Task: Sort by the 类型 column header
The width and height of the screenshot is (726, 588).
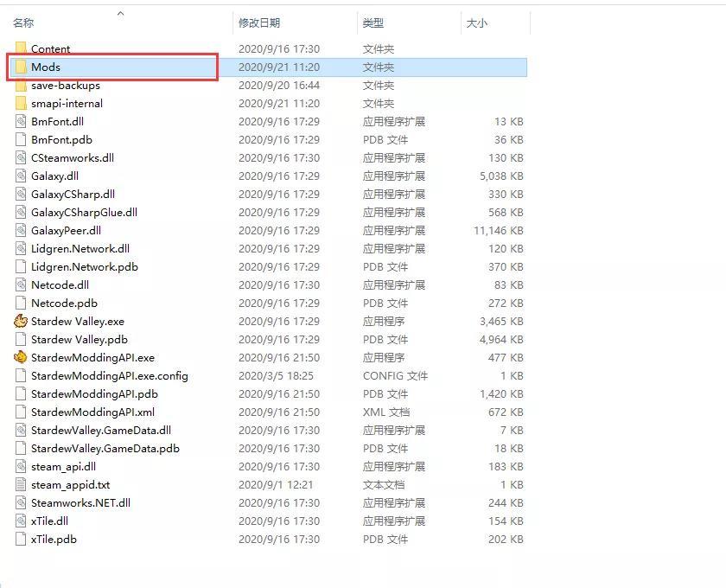Action: point(373,22)
